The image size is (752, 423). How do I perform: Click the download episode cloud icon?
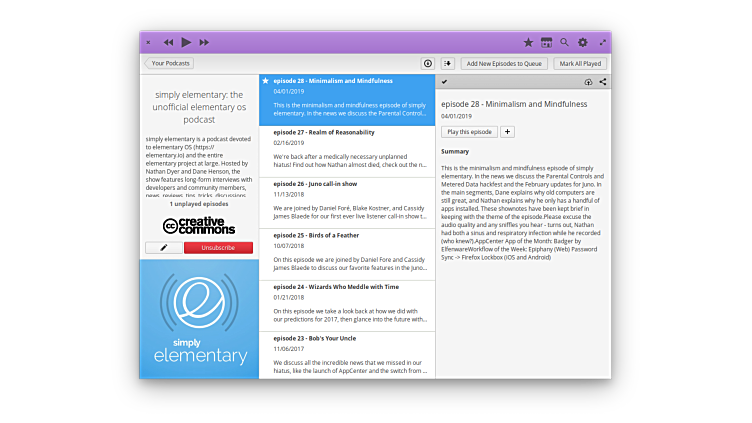click(588, 82)
